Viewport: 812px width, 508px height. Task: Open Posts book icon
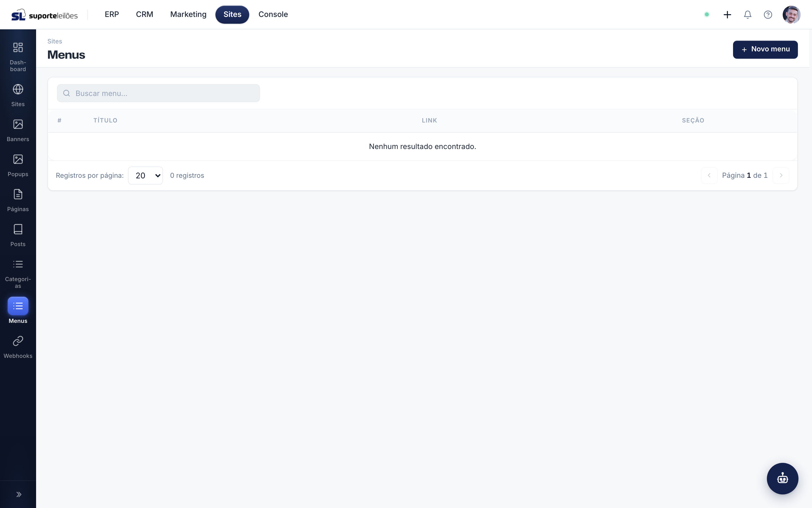click(x=18, y=229)
